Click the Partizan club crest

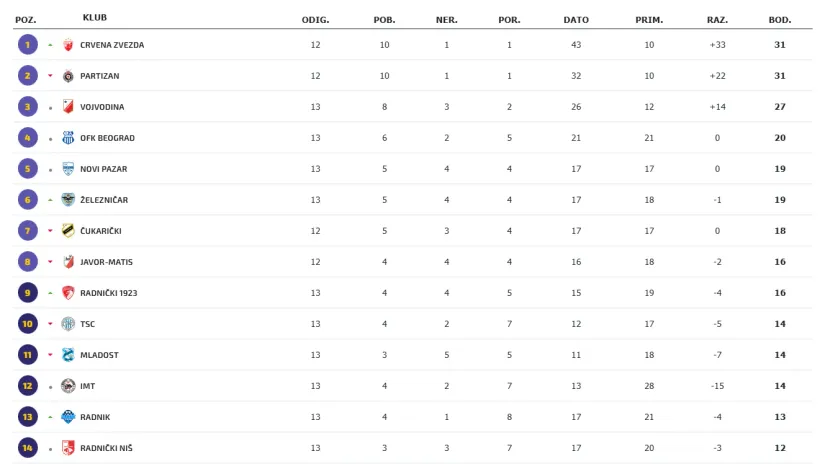pos(68,76)
